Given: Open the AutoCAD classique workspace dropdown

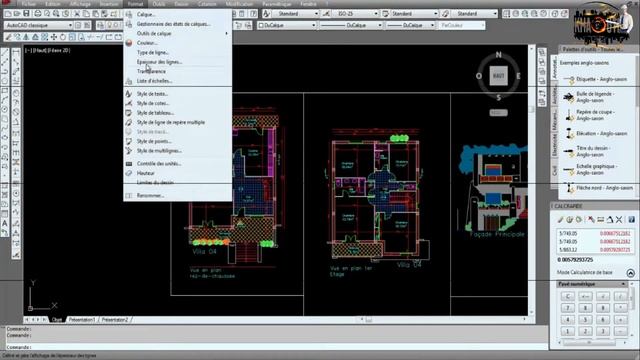Looking at the screenshot, I should [x=38, y=25].
